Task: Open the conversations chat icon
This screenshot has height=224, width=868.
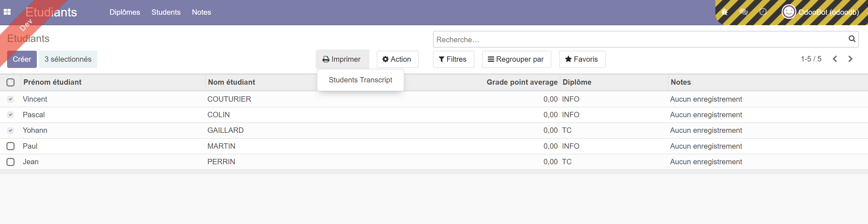Action: pos(743,12)
